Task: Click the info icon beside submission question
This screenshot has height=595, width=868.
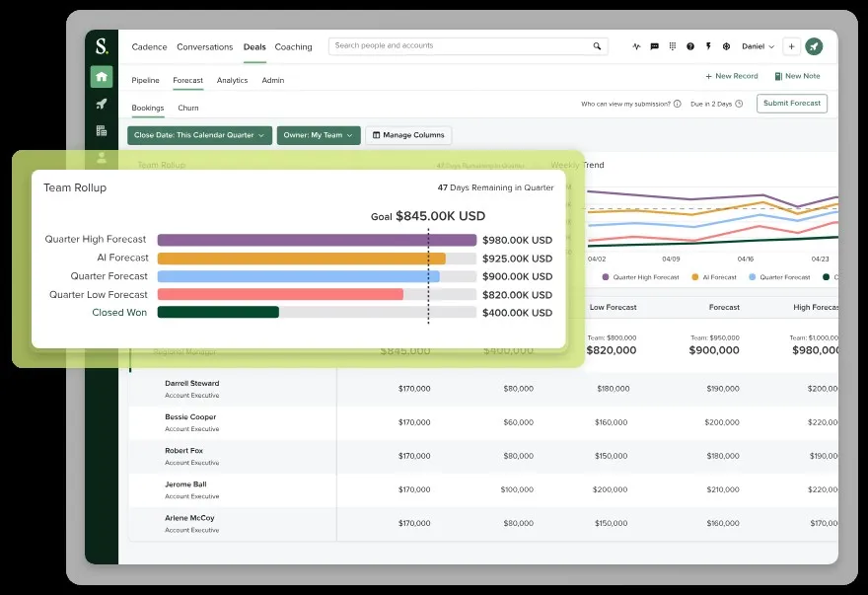Action: click(677, 105)
